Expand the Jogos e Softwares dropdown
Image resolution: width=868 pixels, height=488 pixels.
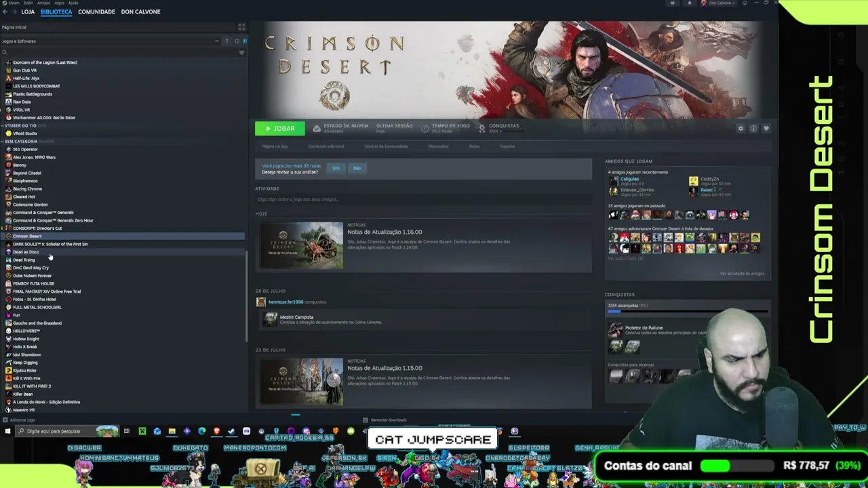pos(111,41)
